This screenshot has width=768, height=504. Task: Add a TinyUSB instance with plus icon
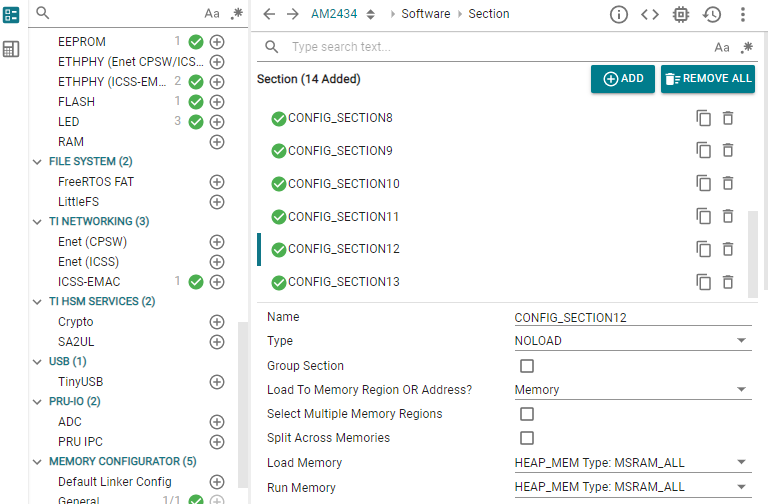coord(216,382)
